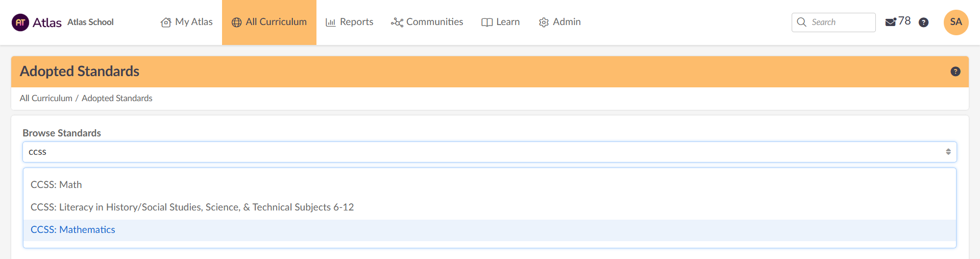
Task: Click the Adopted Standards breadcrumb link
Action: [x=117, y=98]
